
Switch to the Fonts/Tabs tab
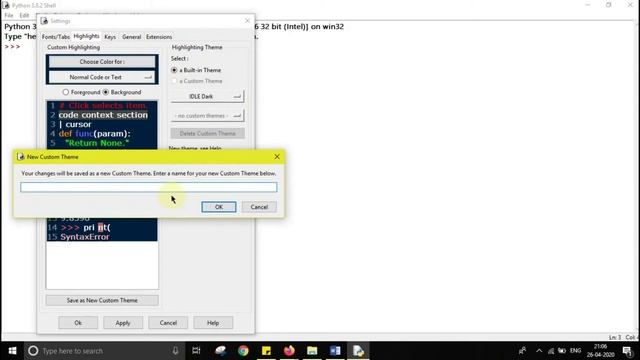(56, 37)
